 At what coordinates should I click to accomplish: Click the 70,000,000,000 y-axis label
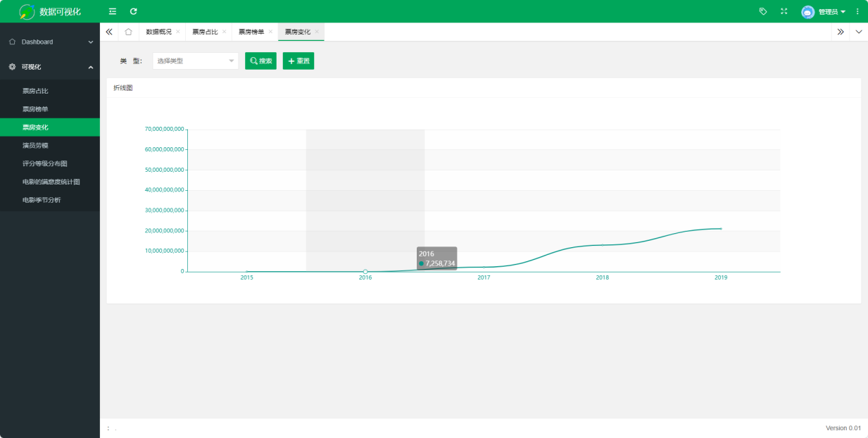click(x=165, y=129)
